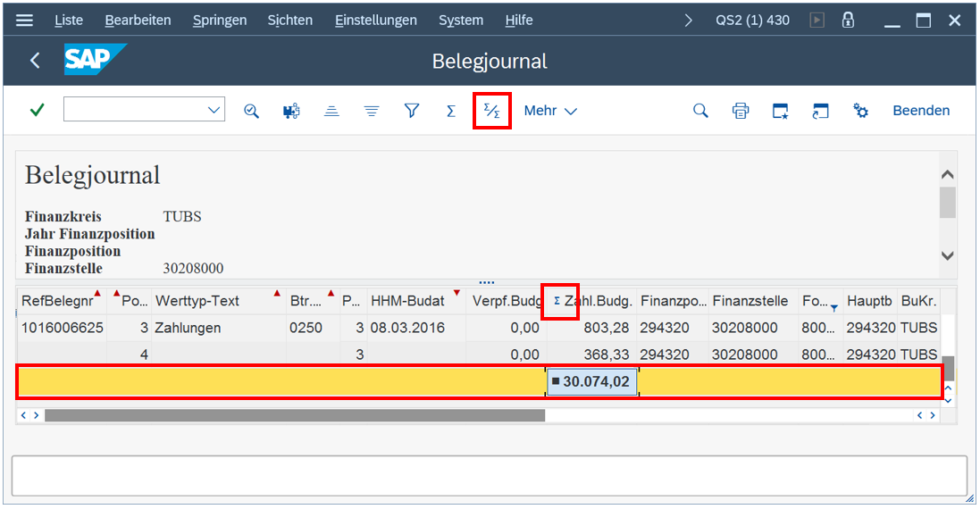Open the Filter funnel icon

click(x=411, y=111)
